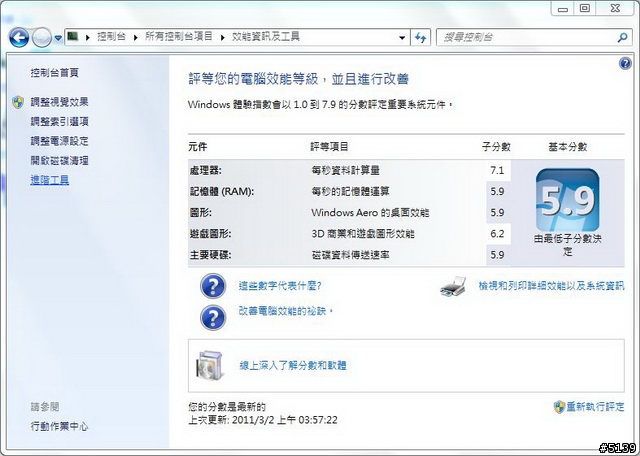Click the 處理器 subscore 7.1
640x456 pixels.
pos(497,170)
